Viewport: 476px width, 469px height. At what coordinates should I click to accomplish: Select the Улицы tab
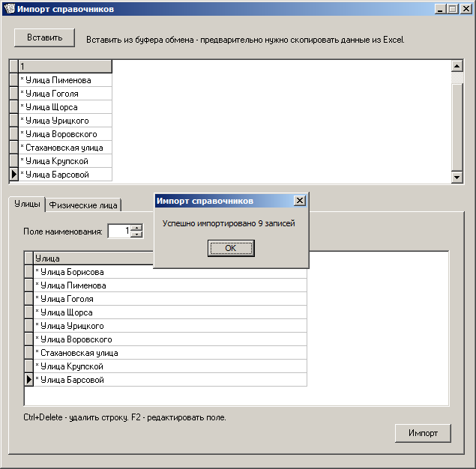tap(28, 204)
